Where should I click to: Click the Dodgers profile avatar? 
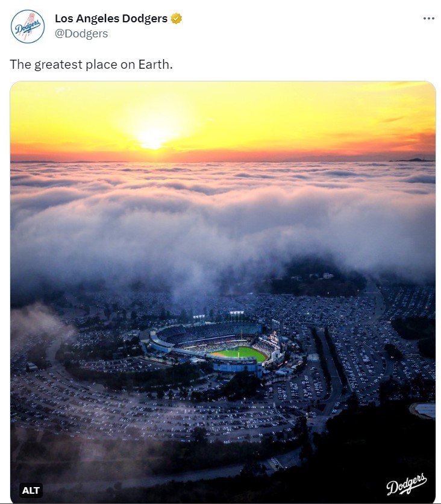[28, 27]
